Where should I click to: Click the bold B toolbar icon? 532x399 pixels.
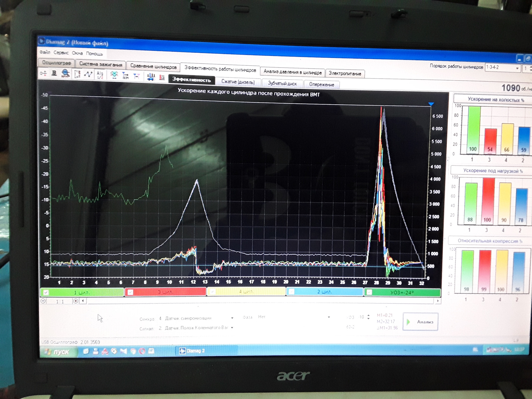pyautogui.click(x=54, y=73)
